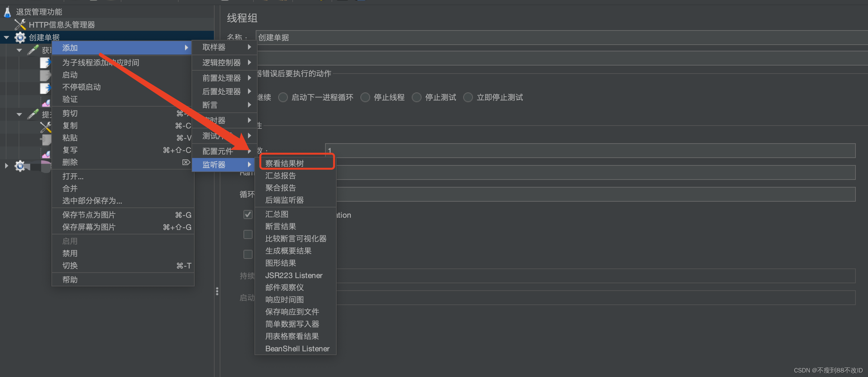Click 不停顿启动 in context menu

(x=82, y=87)
